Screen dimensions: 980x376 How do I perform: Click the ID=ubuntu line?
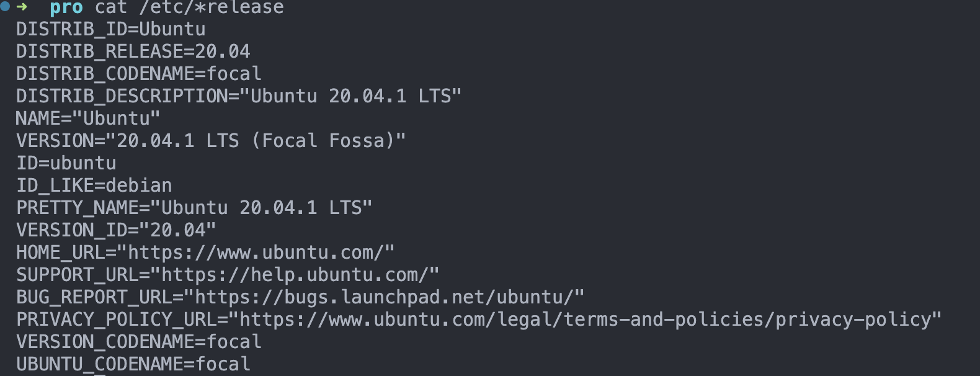[x=66, y=163]
